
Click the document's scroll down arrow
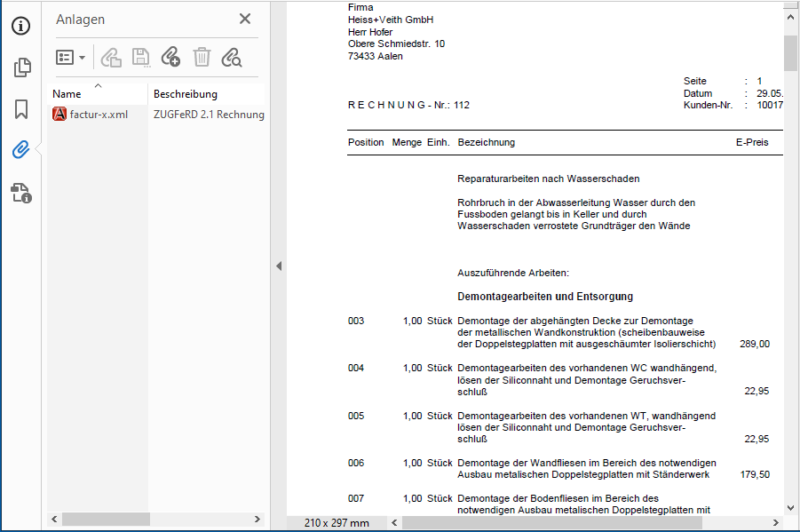coord(790,508)
